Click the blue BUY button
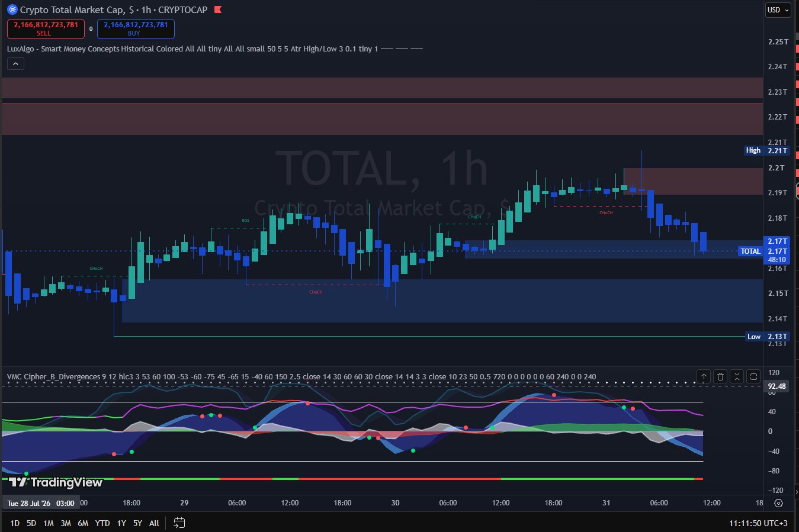The width and height of the screenshot is (799, 532). click(x=136, y=28)
